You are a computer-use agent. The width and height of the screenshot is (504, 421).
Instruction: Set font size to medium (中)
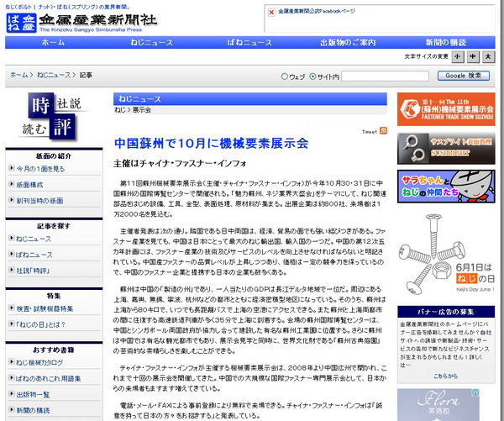tap(474, 56)
